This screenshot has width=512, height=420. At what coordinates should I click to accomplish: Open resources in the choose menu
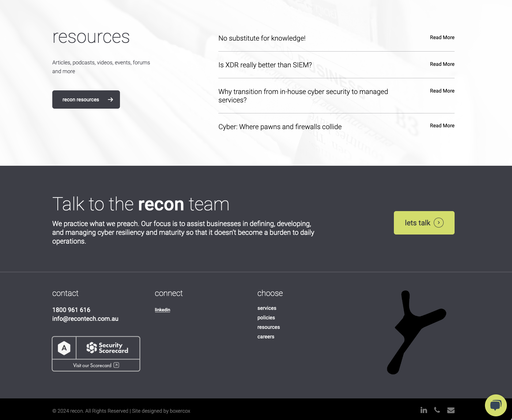[x=268, y=327]
